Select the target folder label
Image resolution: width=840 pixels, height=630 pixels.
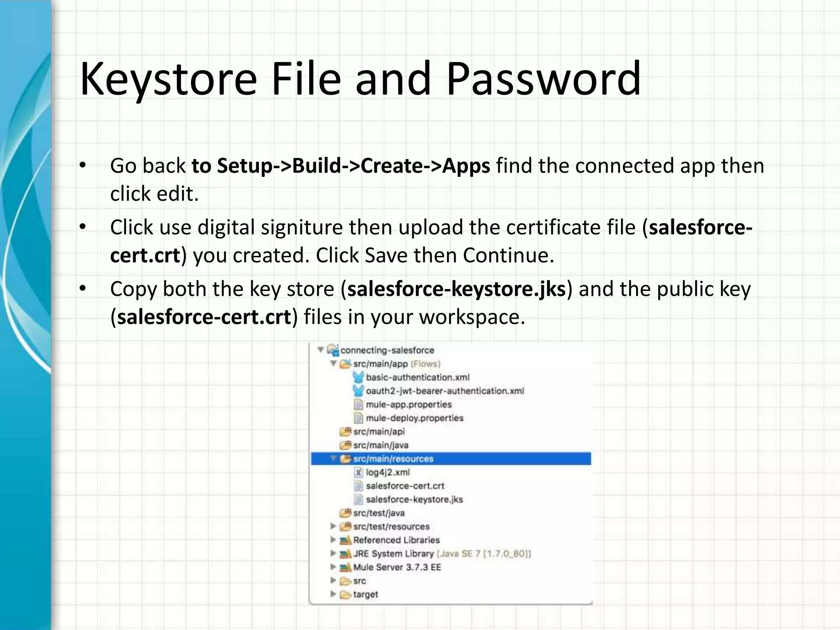[x=365, y=594]
